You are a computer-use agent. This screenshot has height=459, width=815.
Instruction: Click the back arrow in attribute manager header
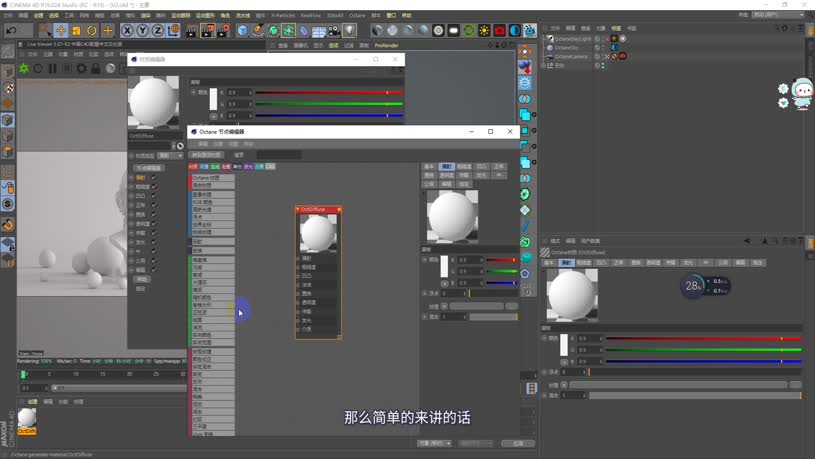747,241
